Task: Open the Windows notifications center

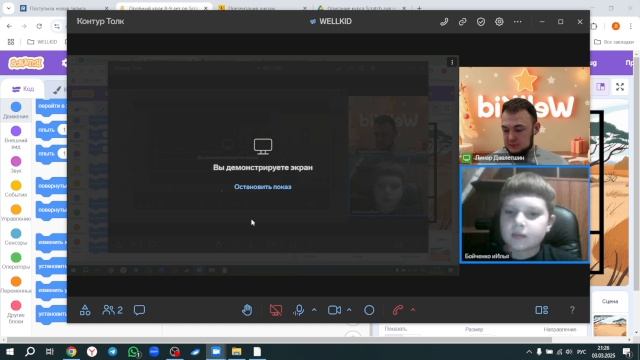Action: pyautogui.click(x=627, y=352)
